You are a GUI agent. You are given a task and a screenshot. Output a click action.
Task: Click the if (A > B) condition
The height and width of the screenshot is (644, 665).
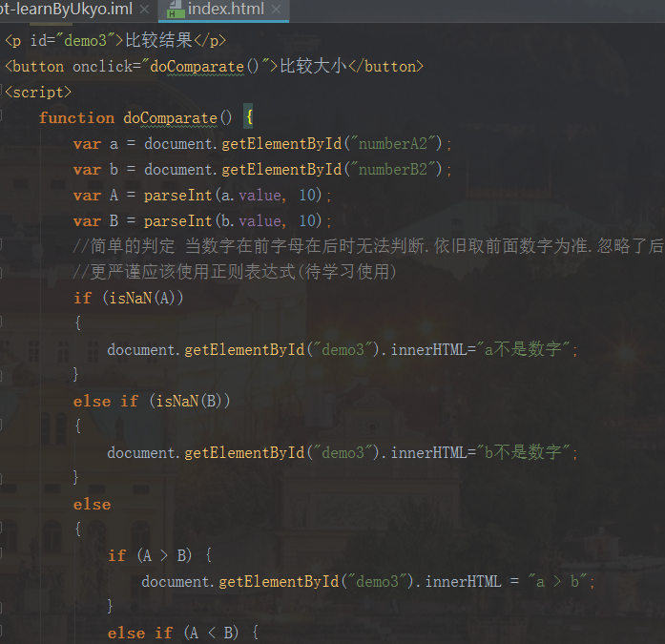pos(150,556)
